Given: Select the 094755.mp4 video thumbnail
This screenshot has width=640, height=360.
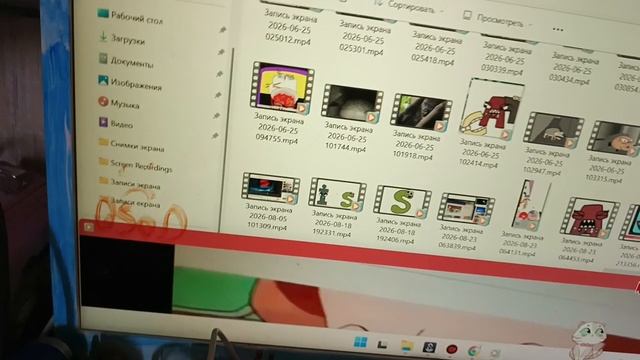Looking at the screenshot, I should coord(282,88).
